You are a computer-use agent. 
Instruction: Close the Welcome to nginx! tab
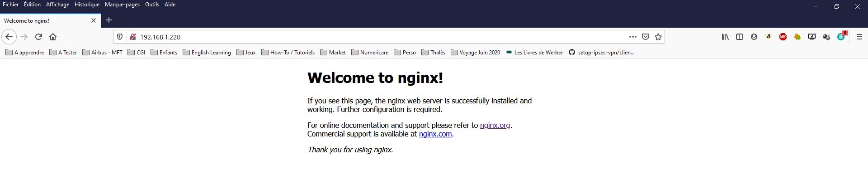(94, 20)
